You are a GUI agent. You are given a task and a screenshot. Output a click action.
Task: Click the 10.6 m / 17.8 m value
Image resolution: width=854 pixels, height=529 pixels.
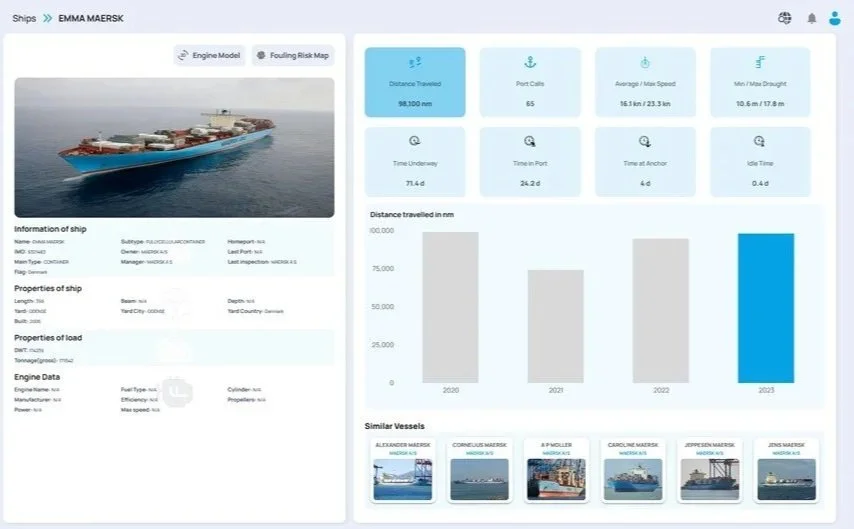(x=760, y=104)
